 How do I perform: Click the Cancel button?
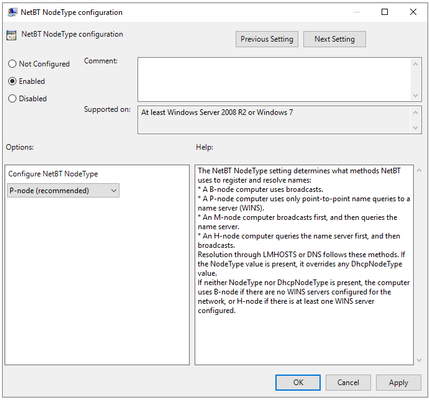(x=348, y=382)
